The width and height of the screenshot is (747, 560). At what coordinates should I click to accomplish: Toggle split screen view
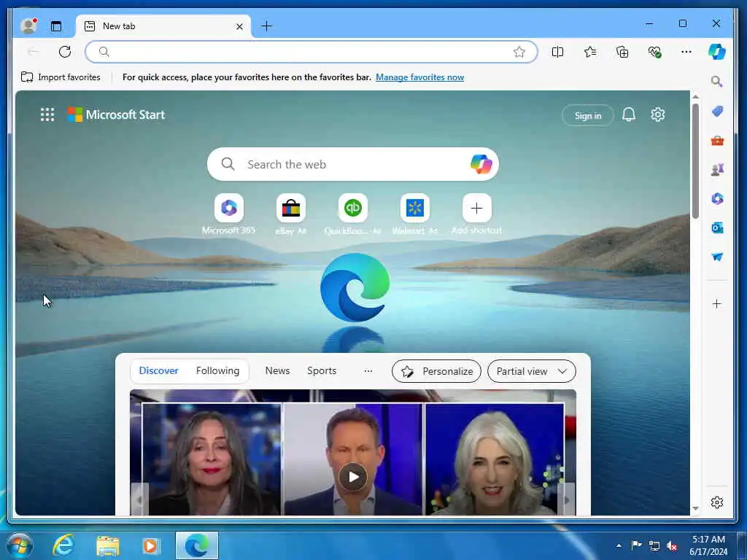tap(557, 52)
